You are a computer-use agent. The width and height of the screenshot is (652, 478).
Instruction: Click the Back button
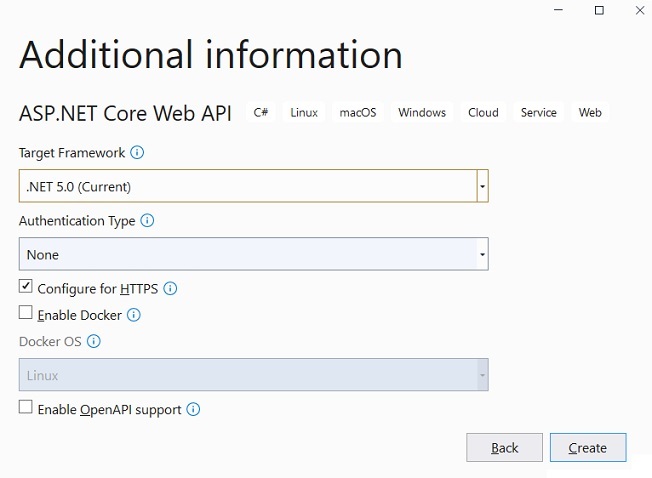tap(504, 448)
